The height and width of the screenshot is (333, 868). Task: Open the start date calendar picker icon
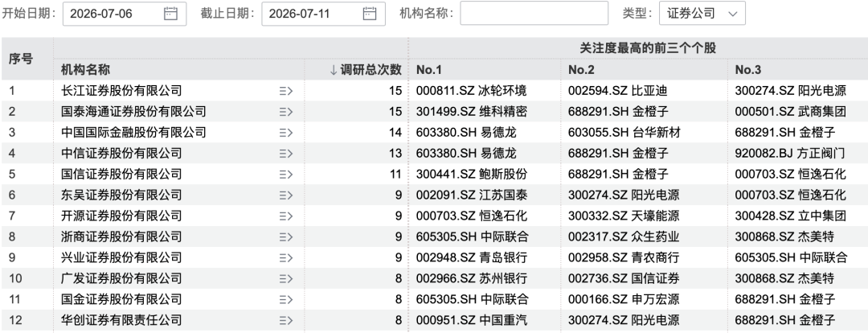coord(170,14)
